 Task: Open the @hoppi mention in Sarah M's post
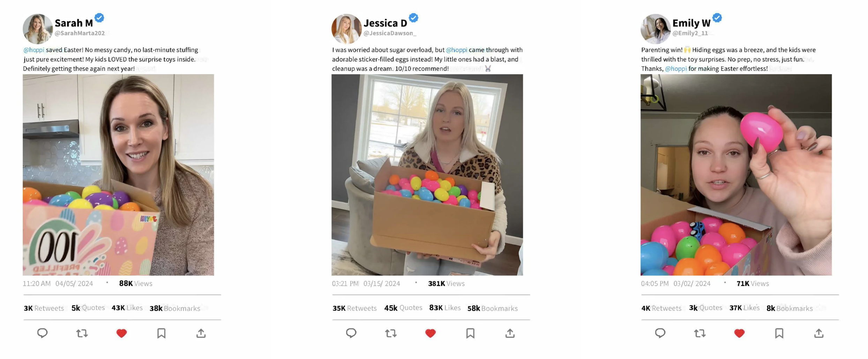(33, 50)
